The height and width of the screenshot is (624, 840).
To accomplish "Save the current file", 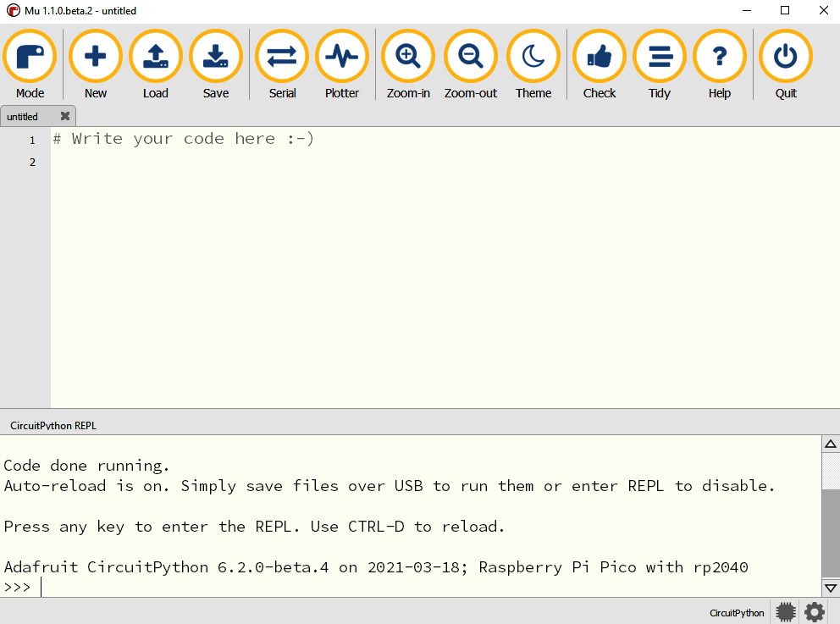I will [x=216, y=64].
